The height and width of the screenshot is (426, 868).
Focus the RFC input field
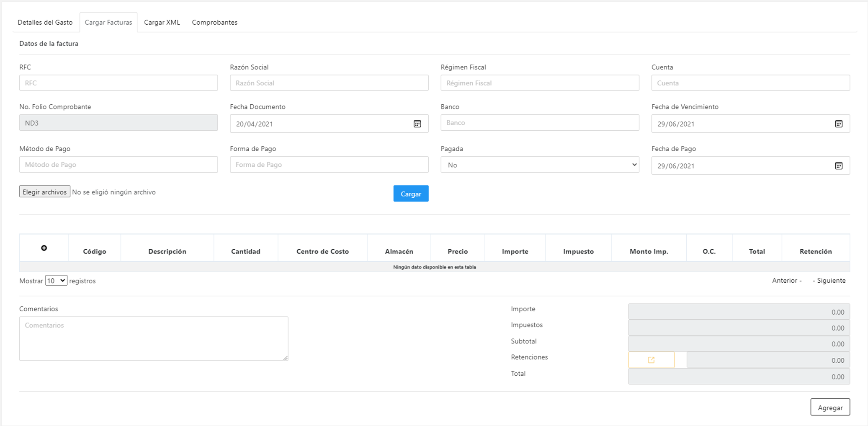click(118, 83)
